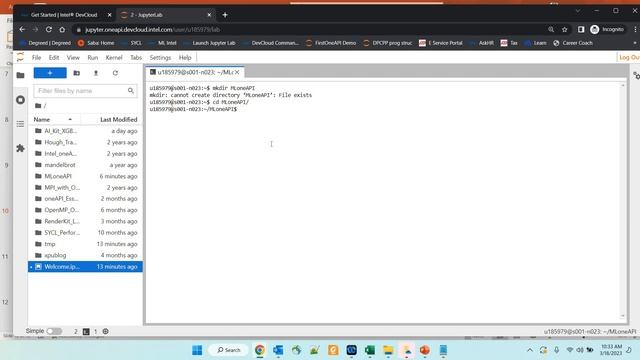Sort files by Name column

tap(53, 119)
